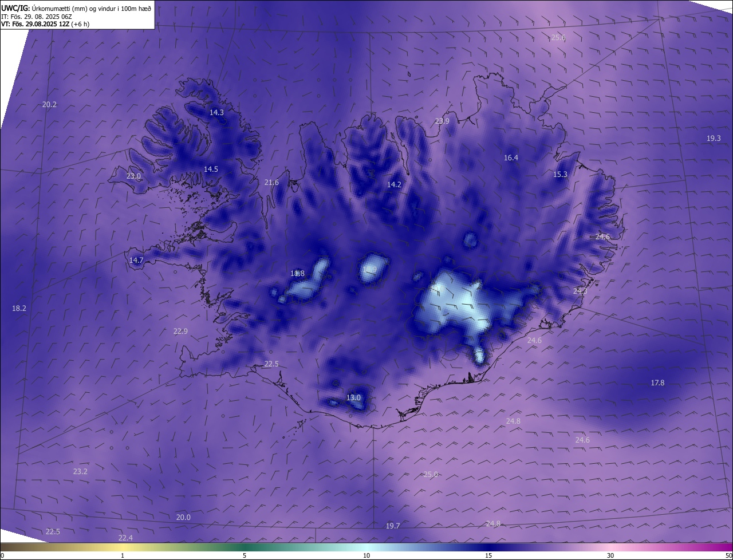Click the 23.0 value label on the map
Screen dimensions: 733x560
[133, 176]
